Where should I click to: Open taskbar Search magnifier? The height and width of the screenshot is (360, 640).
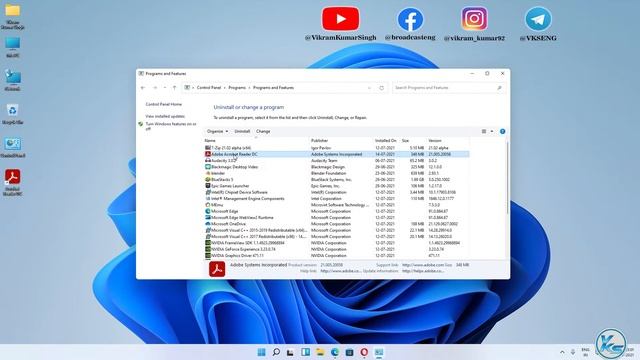[x=276, y=352]
